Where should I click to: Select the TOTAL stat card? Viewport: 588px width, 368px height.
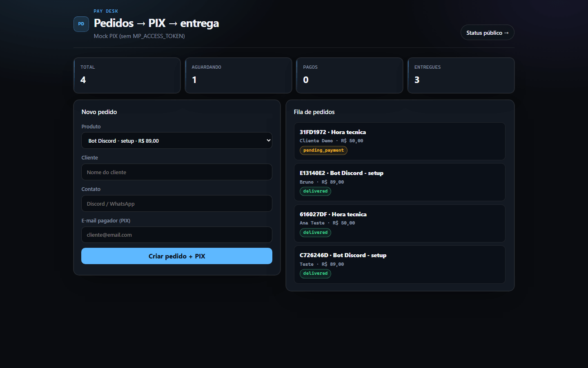[x=127, y=75]
